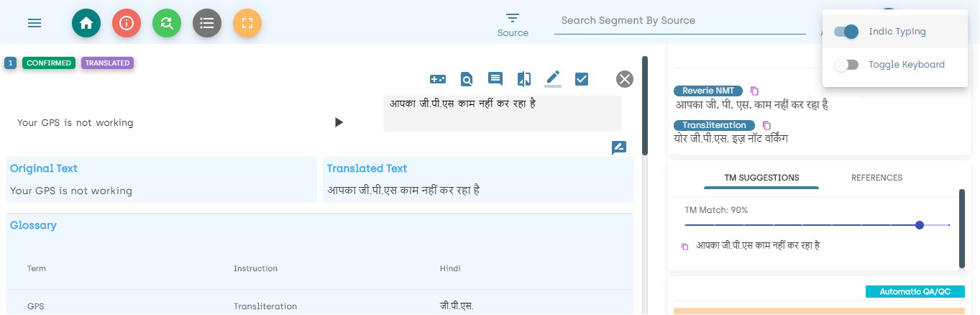Copy the Reverie NMT suggestion
This screenshot has width=980, height=315.
[x=754, y=91]
